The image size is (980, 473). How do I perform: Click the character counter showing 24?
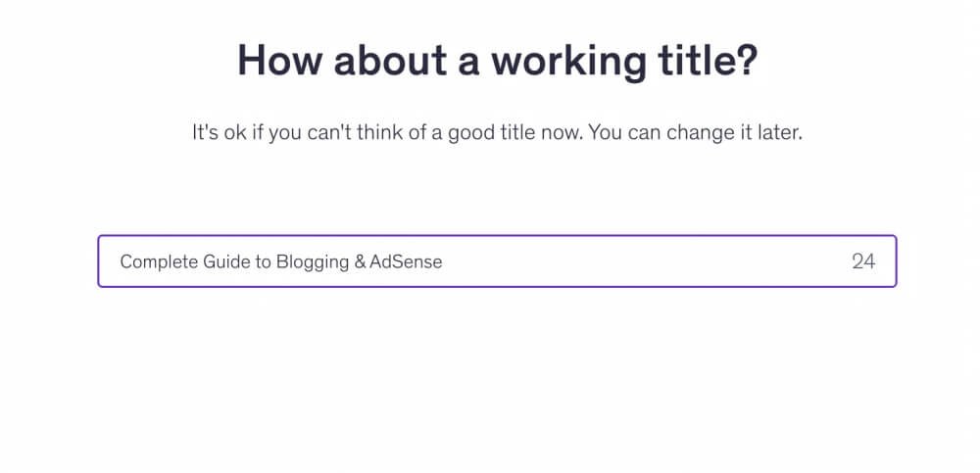pyautogui.click(x=862, y=261)
